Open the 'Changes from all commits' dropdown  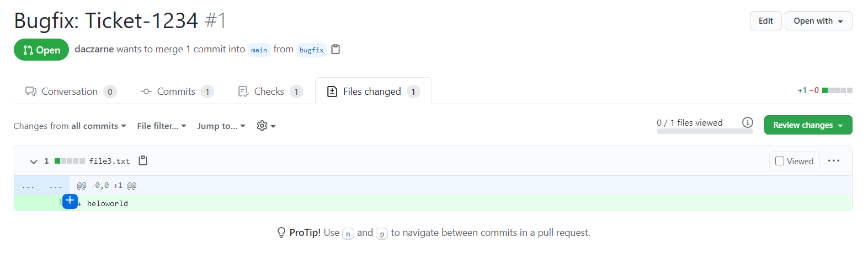pos(70,126)
